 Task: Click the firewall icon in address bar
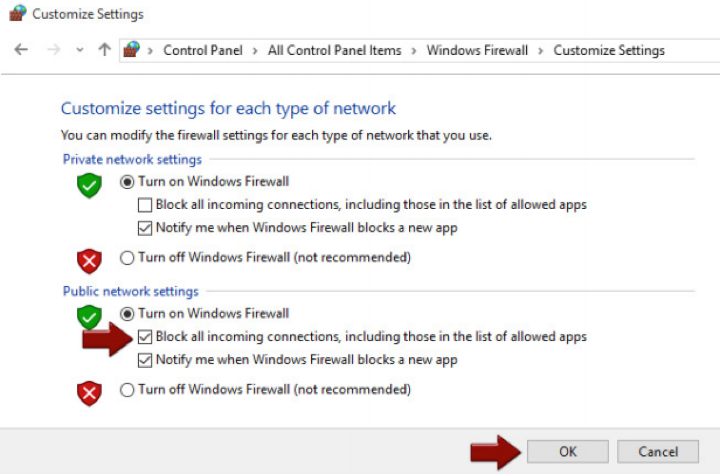[131, 50]
